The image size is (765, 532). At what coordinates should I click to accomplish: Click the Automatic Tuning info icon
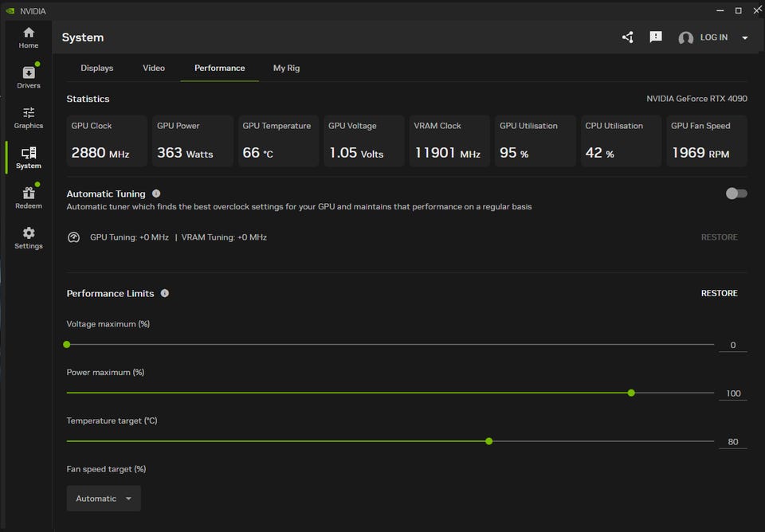156,194
